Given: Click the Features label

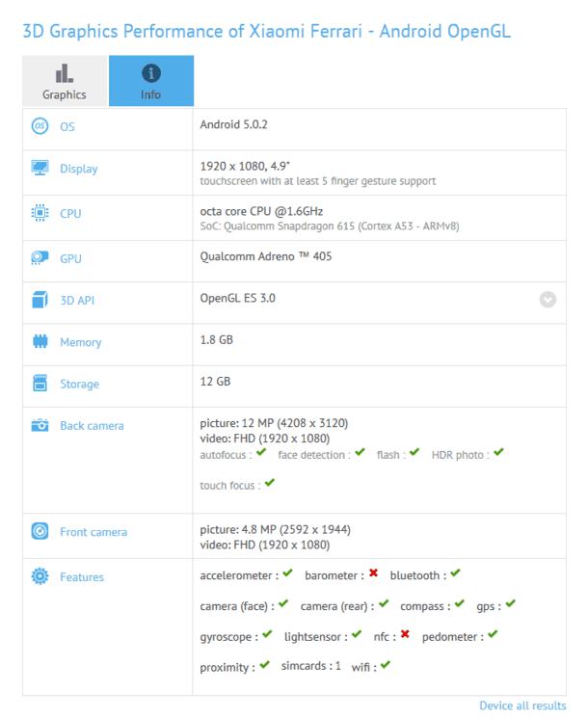Looking at the screenshot, I should point(82,577).
